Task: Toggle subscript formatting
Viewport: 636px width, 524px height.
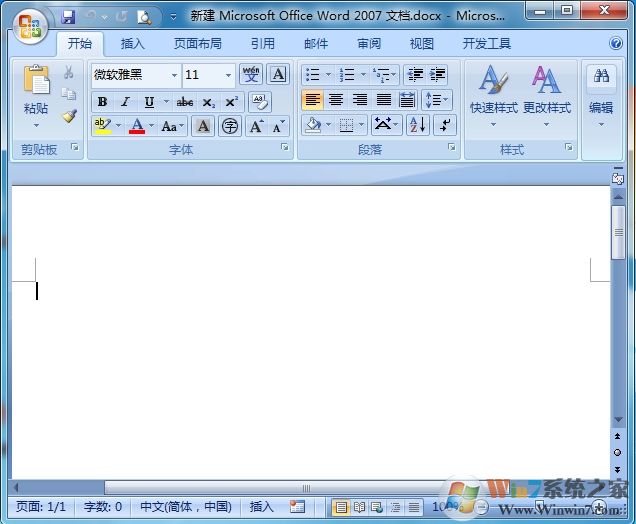Action: [x=208, y=102]
